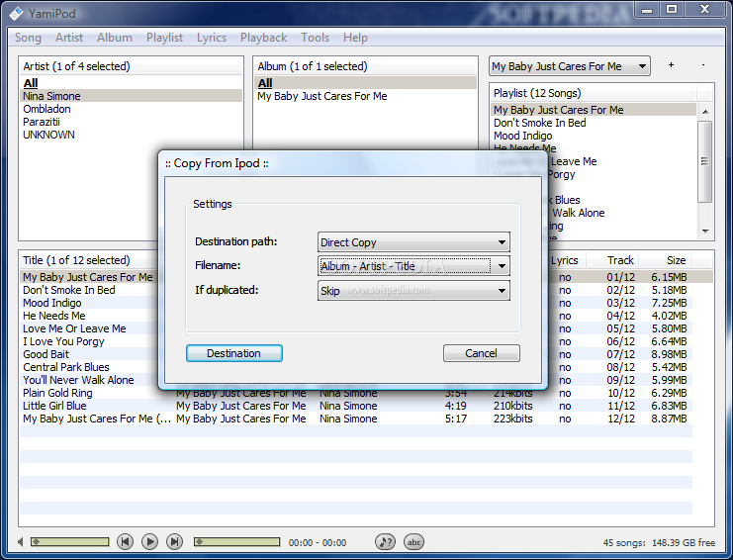Screen dimensions: 733x560
Task: Select Little Girl Blue title
Action: (x=54, y=406)
